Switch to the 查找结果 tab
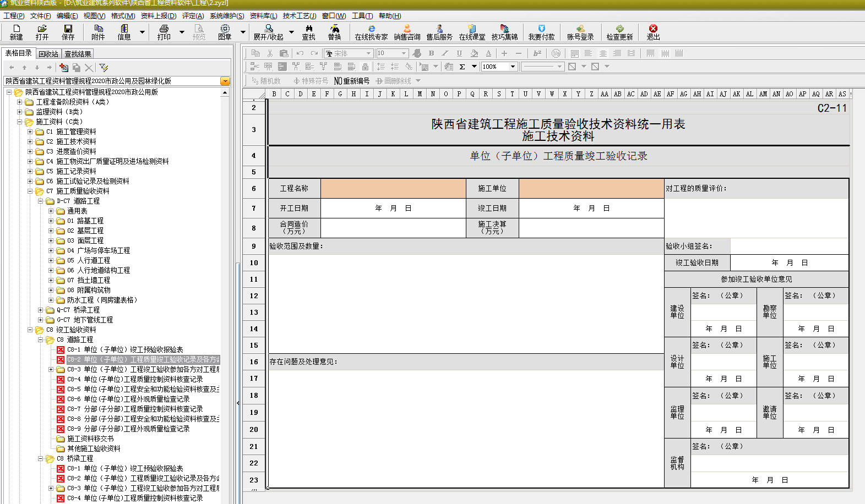The width and height of the screenshot is (865, 504). (x=78, y=54)
